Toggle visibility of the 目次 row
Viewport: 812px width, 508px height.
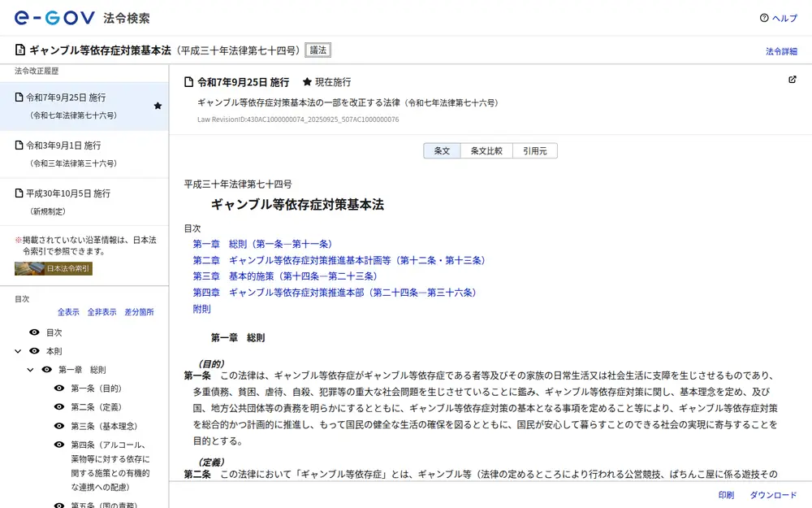click(x=34, y=332)
